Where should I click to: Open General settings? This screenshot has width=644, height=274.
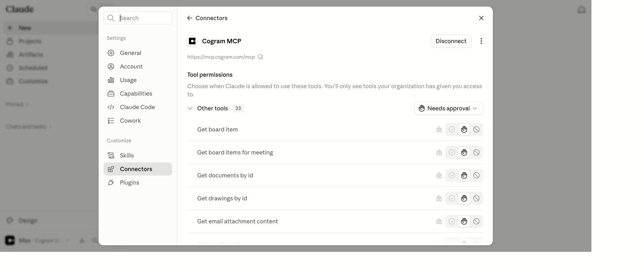pos(138,53)
